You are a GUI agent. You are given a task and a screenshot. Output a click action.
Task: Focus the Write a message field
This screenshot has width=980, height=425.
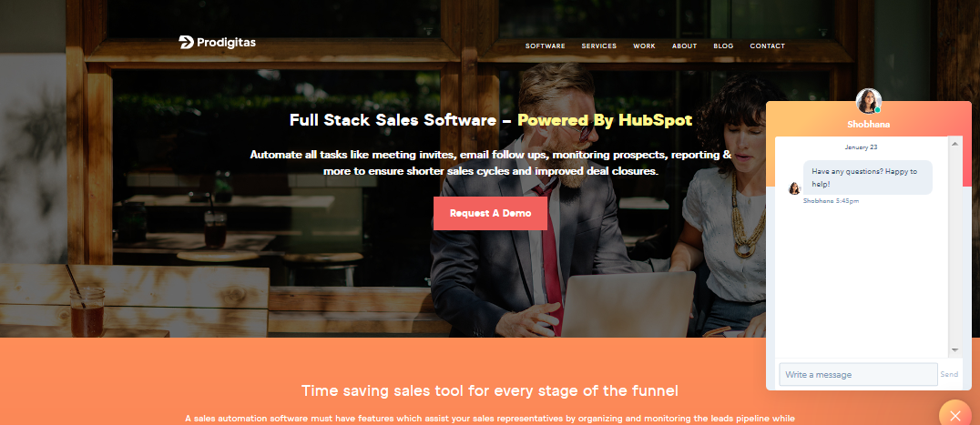coord(858,374)
